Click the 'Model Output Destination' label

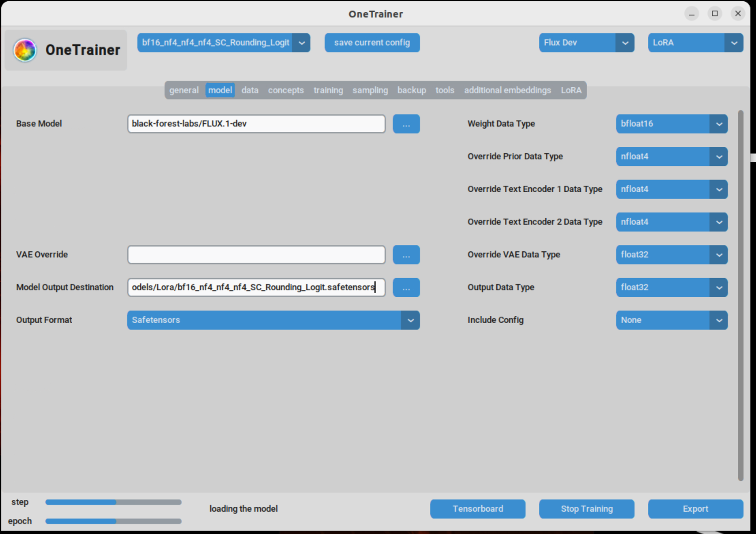click(x=65, y=287)
